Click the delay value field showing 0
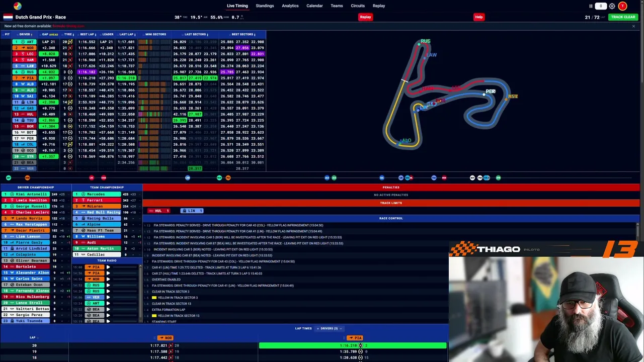The height and width of the screenshot is (362, 644). (x=601, y=6)
